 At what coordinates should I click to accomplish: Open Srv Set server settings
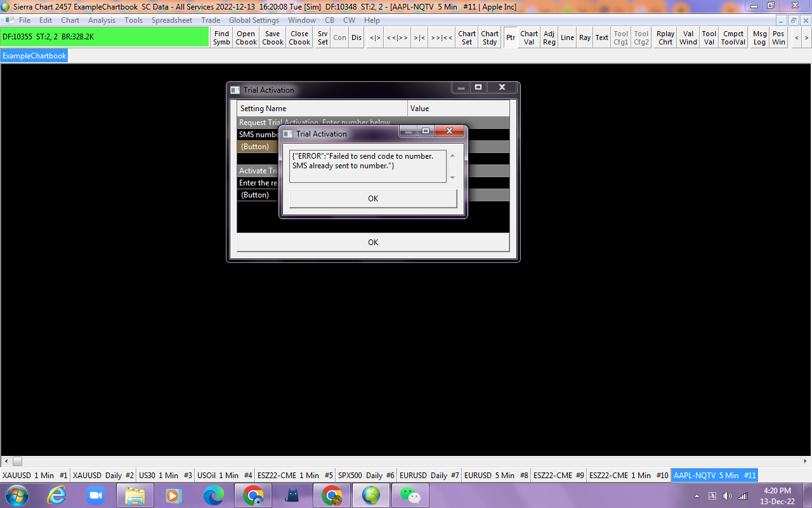click(x=323, y=37)
